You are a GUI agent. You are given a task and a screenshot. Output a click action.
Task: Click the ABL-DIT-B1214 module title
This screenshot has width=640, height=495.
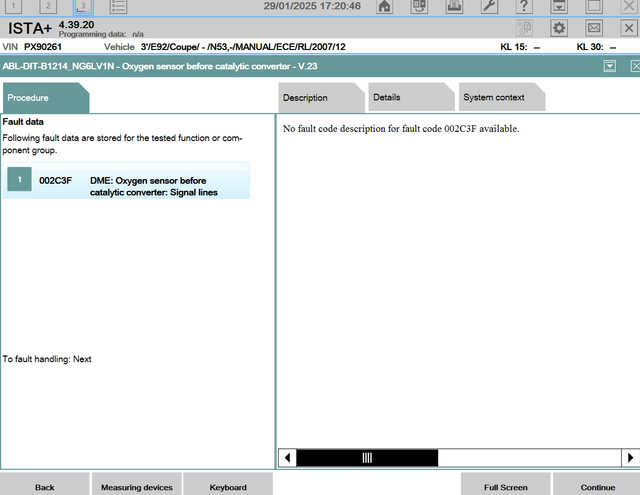point(160,66)
